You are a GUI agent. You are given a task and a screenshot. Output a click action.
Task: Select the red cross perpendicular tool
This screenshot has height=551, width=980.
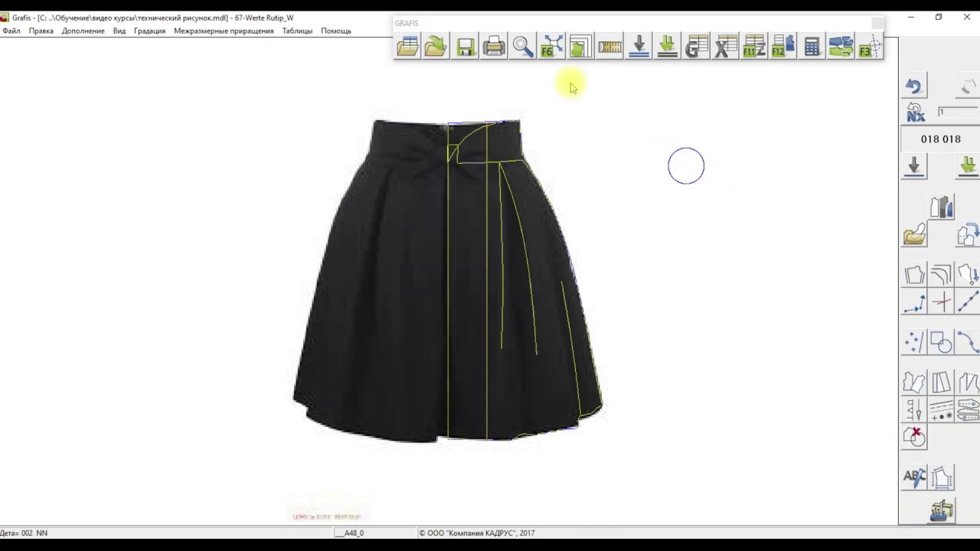click(942, 302)
